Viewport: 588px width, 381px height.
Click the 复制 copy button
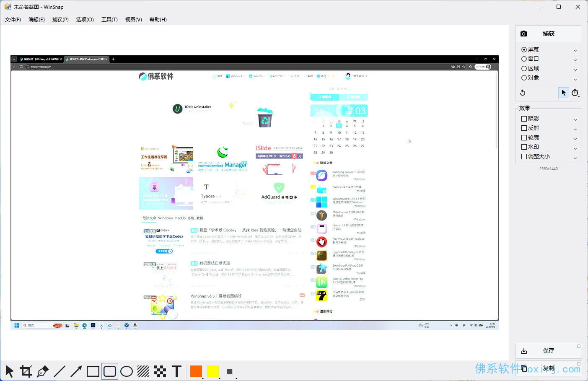point(549,368)
